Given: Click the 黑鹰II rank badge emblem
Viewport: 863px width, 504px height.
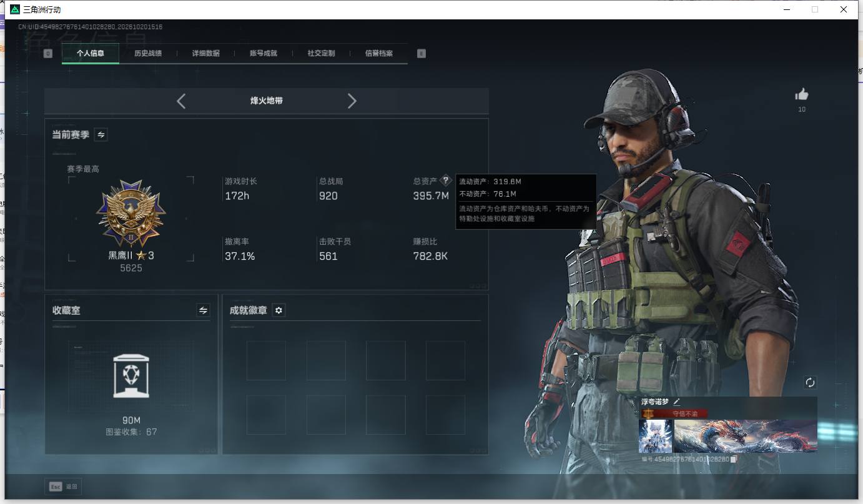Looking at the screenshot, I should (x=131, y=214).
